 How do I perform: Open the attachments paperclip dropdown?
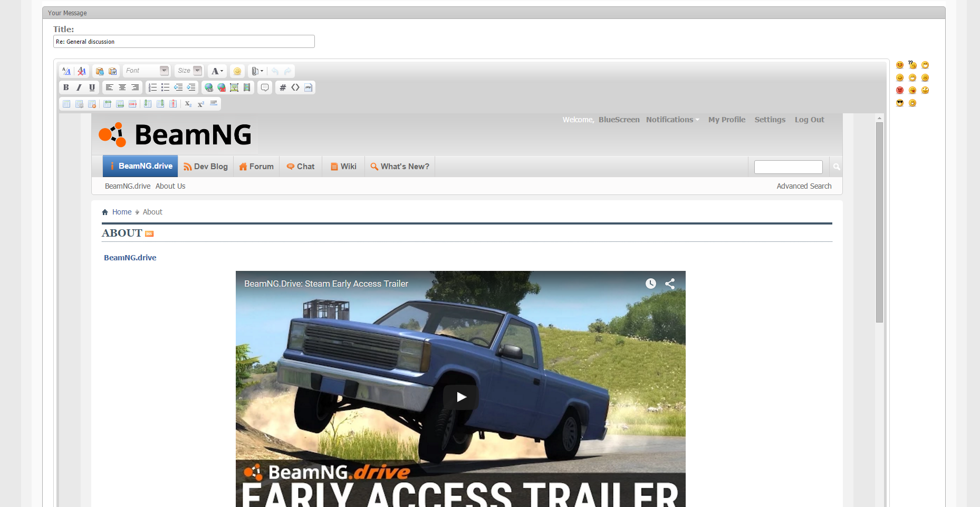[257, 71]
